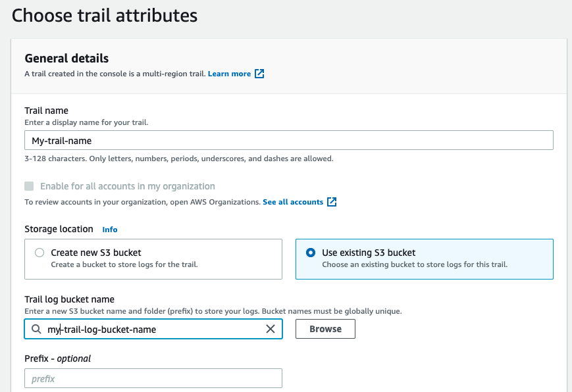Select Create new S3 bucket radio button

[x=39, y=253]
